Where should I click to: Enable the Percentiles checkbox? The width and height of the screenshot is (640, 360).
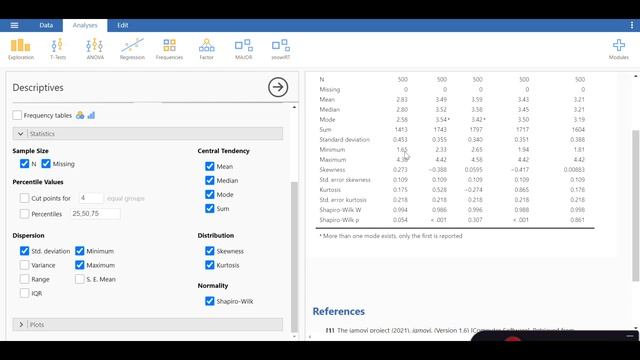(x=24, y=214)
